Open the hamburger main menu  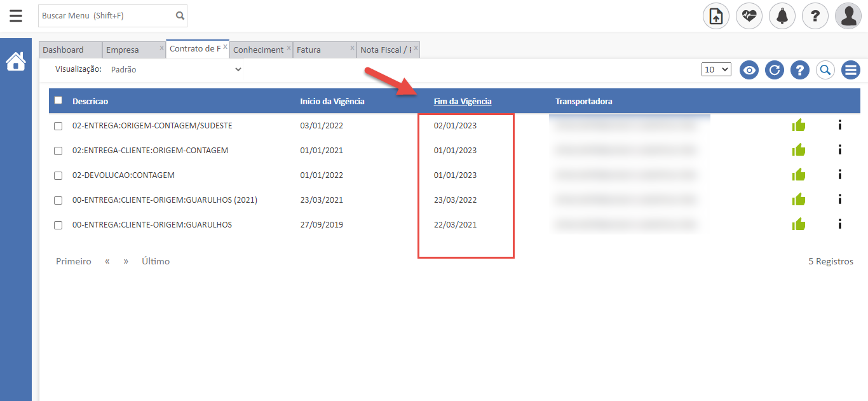pos(16,16)
